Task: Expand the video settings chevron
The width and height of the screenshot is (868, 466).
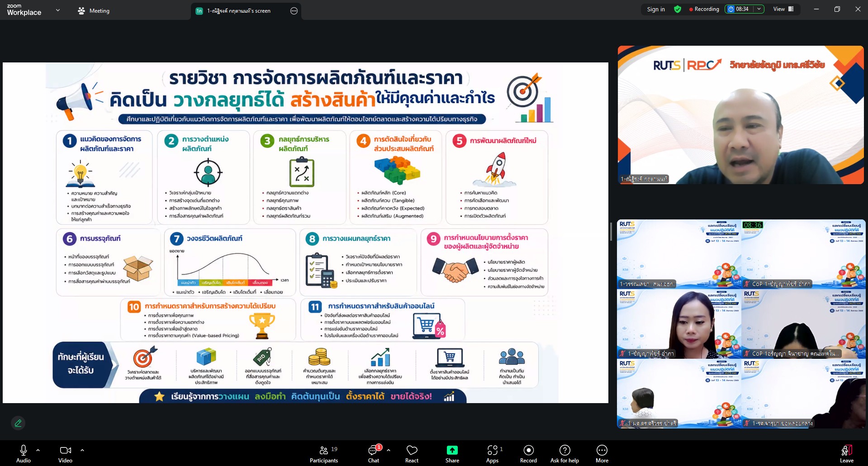Action: (x=82, y=450)
